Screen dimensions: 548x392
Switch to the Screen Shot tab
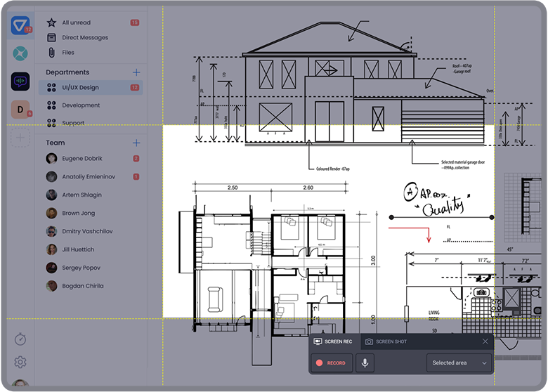click(x=386, y=341)
